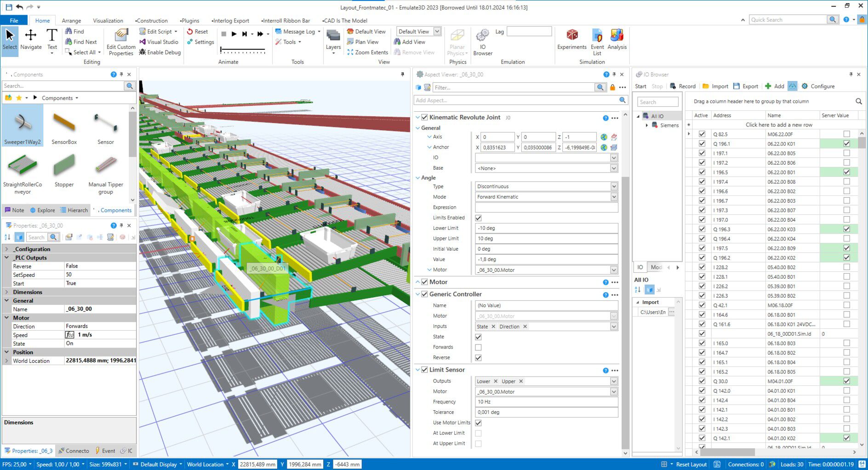This screenshot has width=868, height=470.
Task: Enable the Forwards checkbox in Generic Controller
Action: 478,347
